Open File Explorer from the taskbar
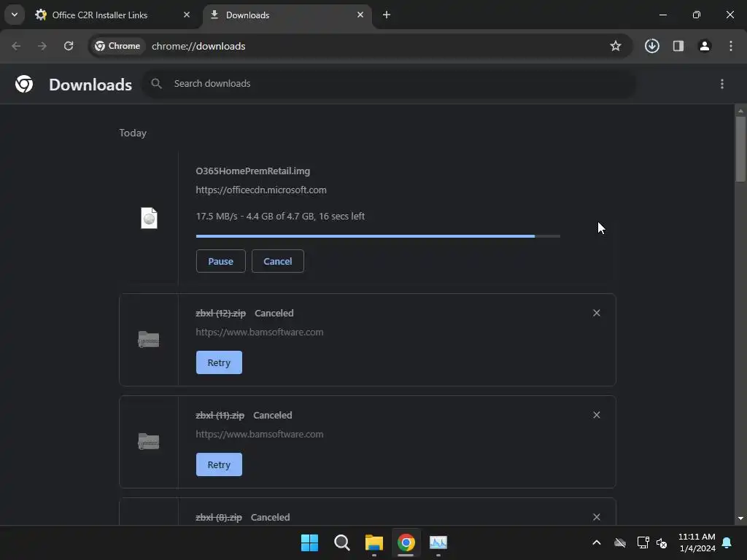Viewport: 747px width, 560px height. click(374, 542)
